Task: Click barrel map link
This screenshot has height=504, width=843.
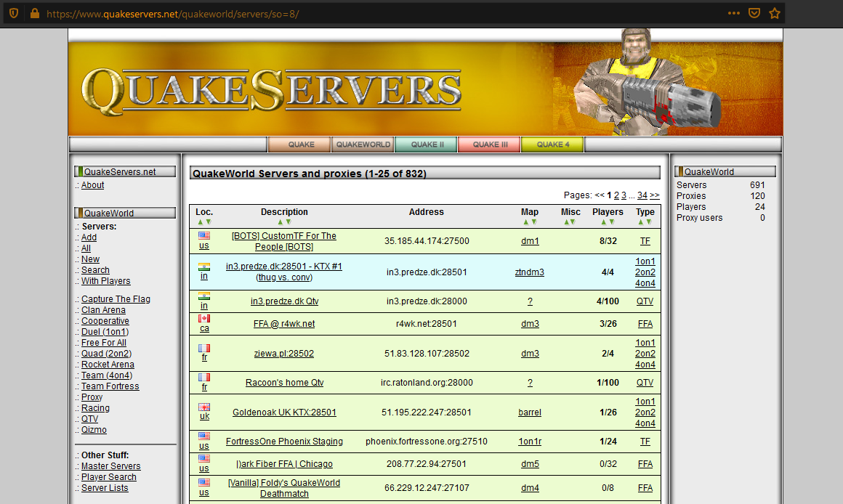Action: point(530,412)
